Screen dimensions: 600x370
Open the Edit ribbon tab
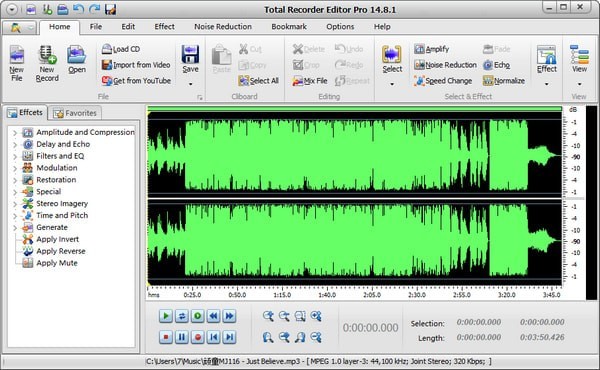pyautogui.click(x=128, y=27)
